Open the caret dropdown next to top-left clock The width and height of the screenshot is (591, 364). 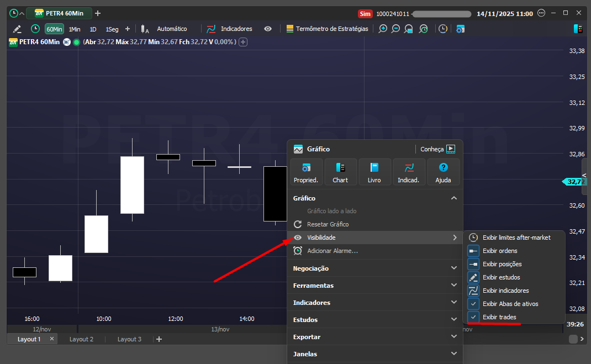coord(22,14)
